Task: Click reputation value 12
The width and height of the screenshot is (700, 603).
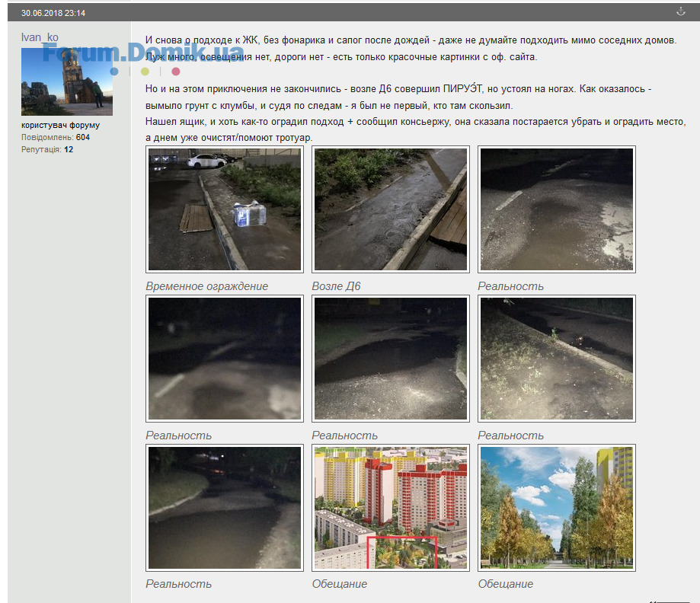Action: pos(69,149)
